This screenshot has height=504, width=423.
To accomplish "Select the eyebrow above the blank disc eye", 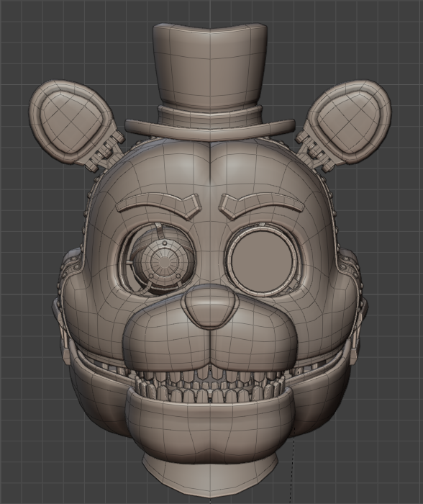I will tap(262, 206).
